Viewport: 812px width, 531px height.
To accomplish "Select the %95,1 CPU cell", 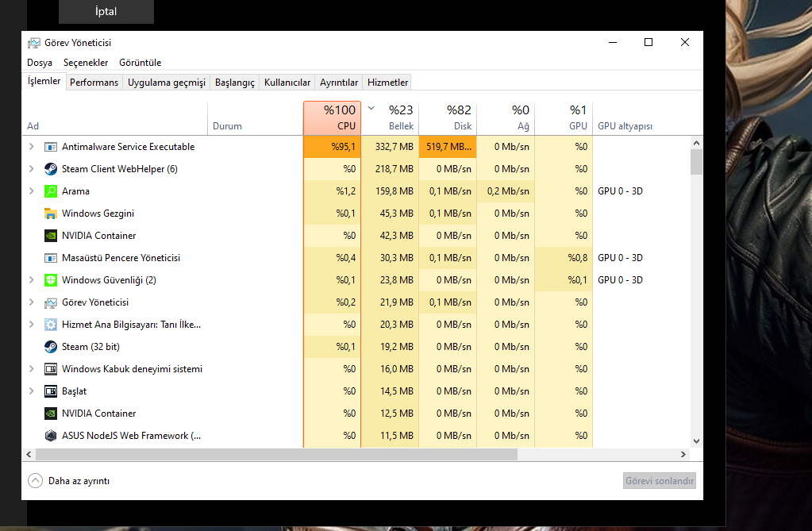I will [x=332, y=147].
